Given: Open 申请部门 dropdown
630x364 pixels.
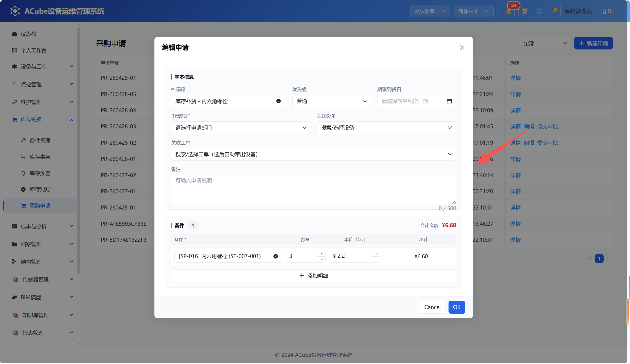Looking at the screenshot, I should coord(241,128).
